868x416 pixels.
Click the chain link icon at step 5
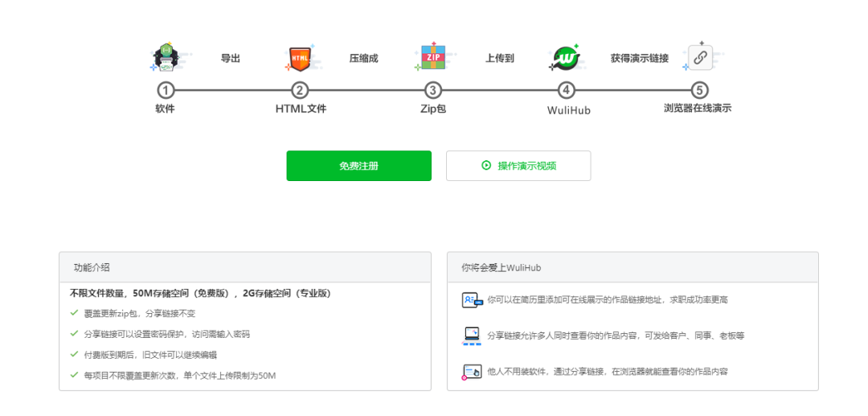pos(700,58)
